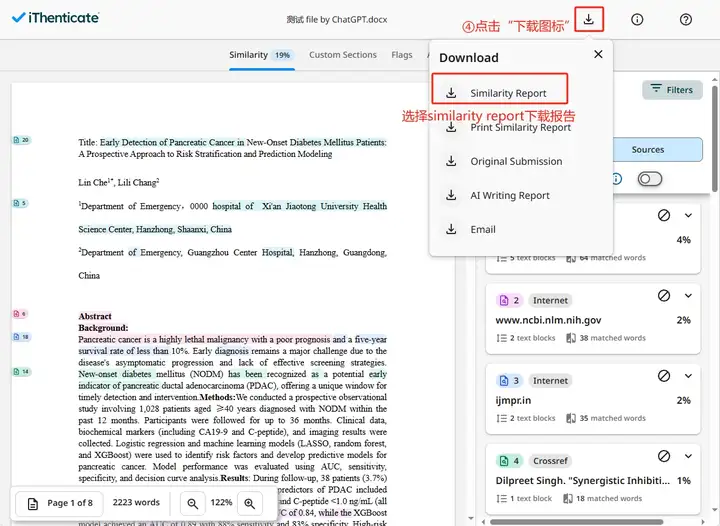
Task: Open www.ncbi.nlm.nih.gov source title
Action: point(548,320)
